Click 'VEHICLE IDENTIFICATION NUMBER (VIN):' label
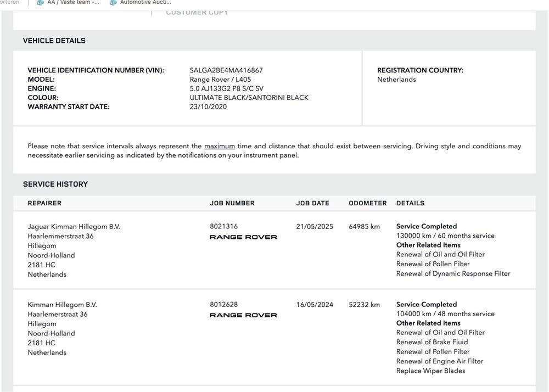The width and height of the screenshot is (549, 392). pos(96,70)
